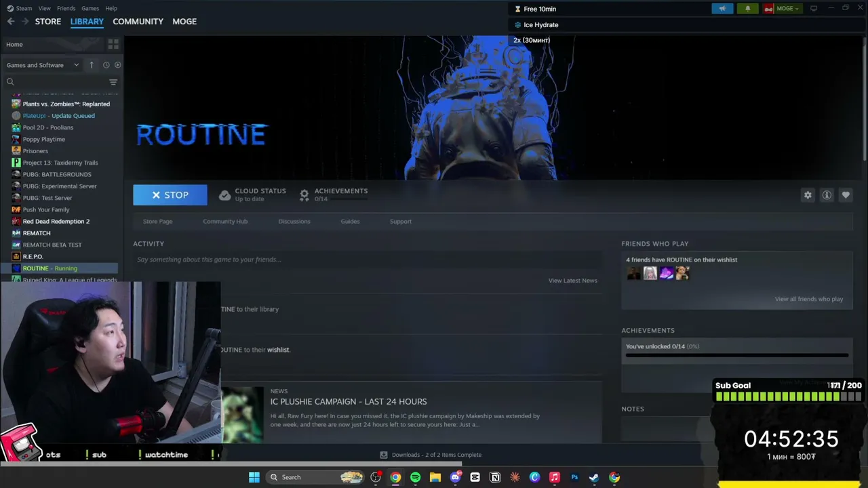Click the activity comment input field
The image size is (868, 488).
[368, 260]
